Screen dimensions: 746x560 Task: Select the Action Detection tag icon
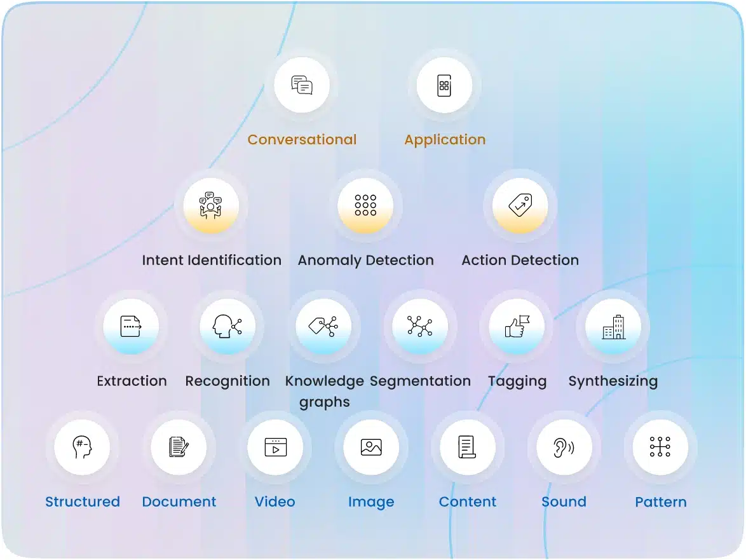tap(520, 205)
